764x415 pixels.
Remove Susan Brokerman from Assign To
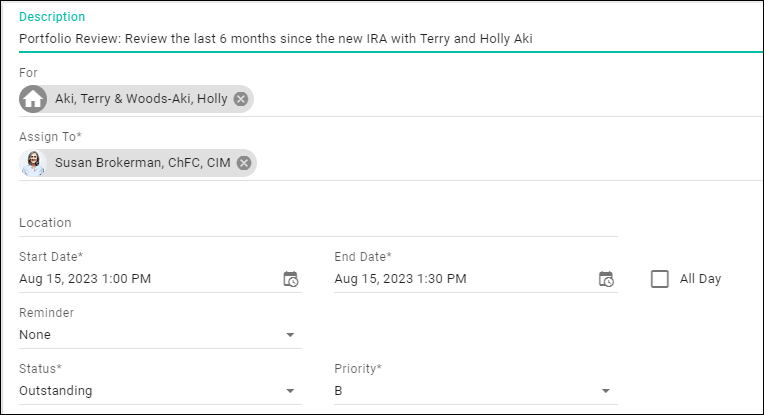244,163
